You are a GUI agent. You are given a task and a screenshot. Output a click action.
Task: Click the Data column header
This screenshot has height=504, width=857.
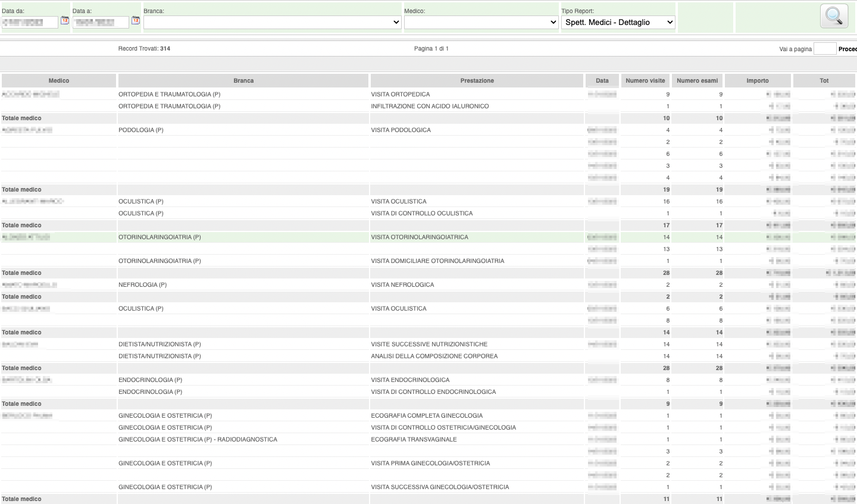(602, 80)
